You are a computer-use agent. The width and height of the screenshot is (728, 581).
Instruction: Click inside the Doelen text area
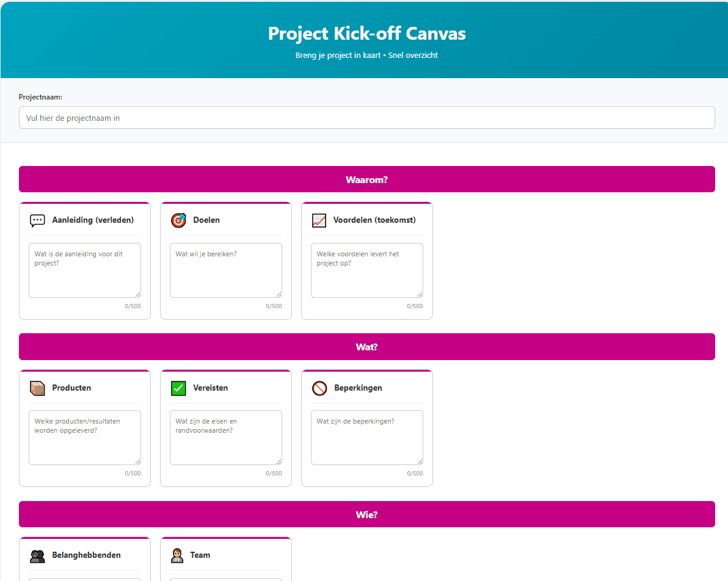click(225, 270)
